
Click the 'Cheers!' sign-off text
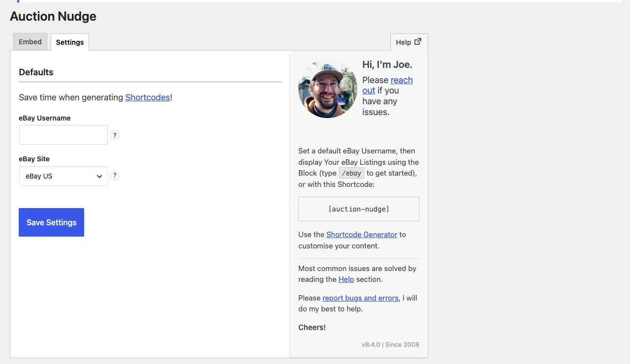[312, 328]
